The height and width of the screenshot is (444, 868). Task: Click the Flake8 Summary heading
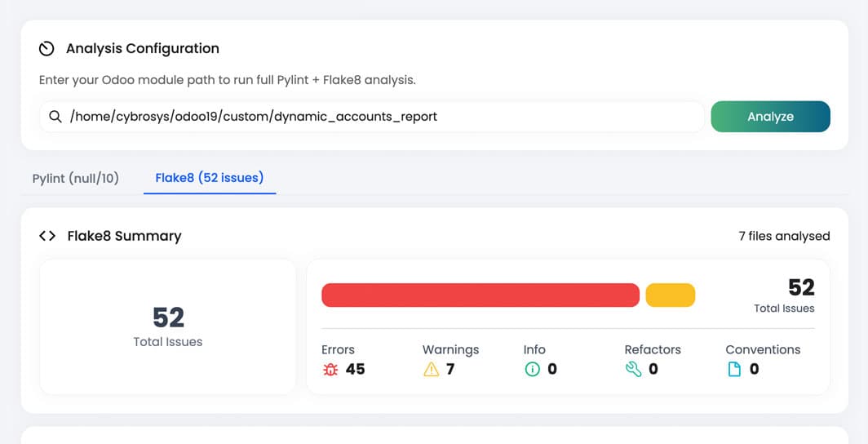tap(124, 236)
